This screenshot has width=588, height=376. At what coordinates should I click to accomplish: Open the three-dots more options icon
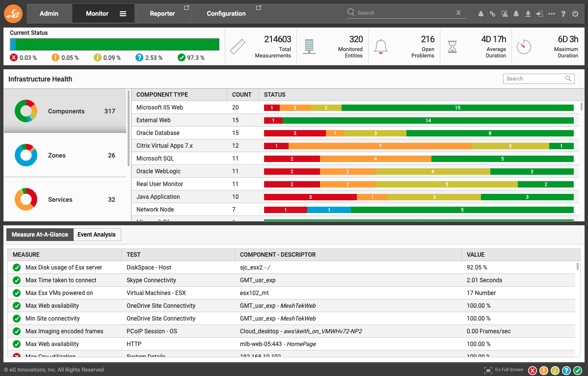[551, 14]
